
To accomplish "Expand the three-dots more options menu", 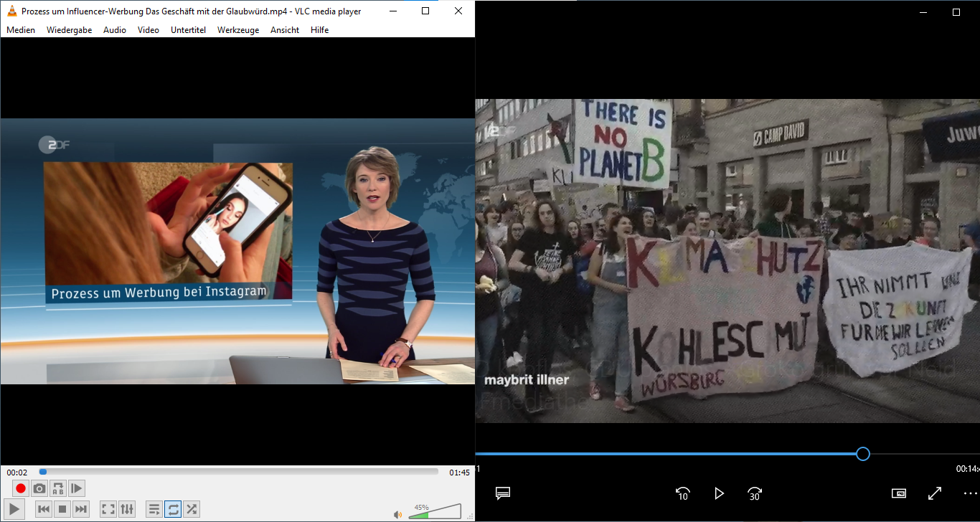I will coord(970,493).
